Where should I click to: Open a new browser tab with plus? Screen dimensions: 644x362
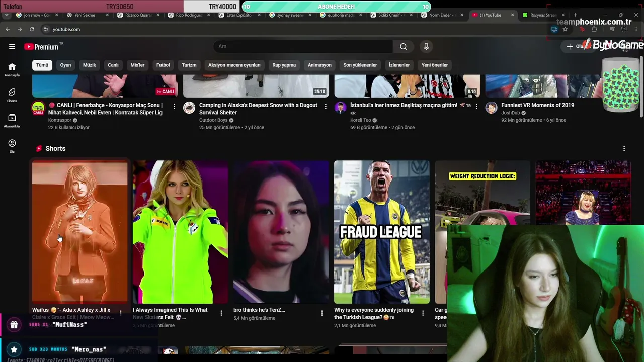575,15
